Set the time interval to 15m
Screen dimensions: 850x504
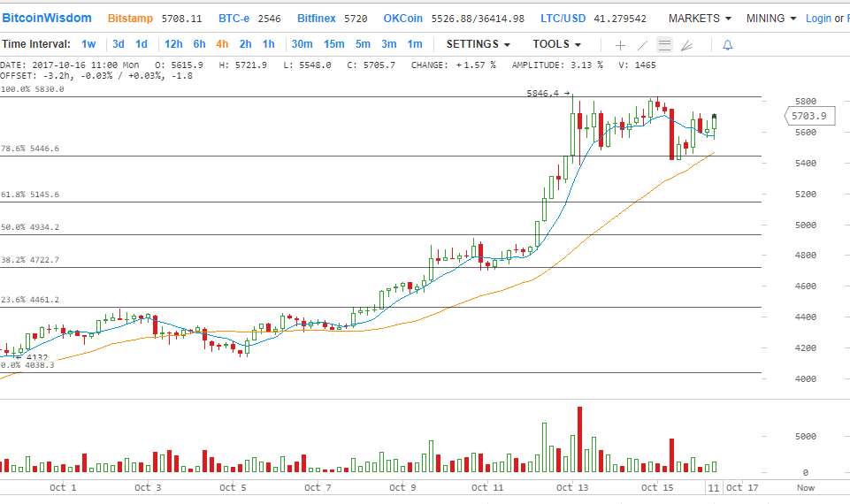click(x=333, y=44)
